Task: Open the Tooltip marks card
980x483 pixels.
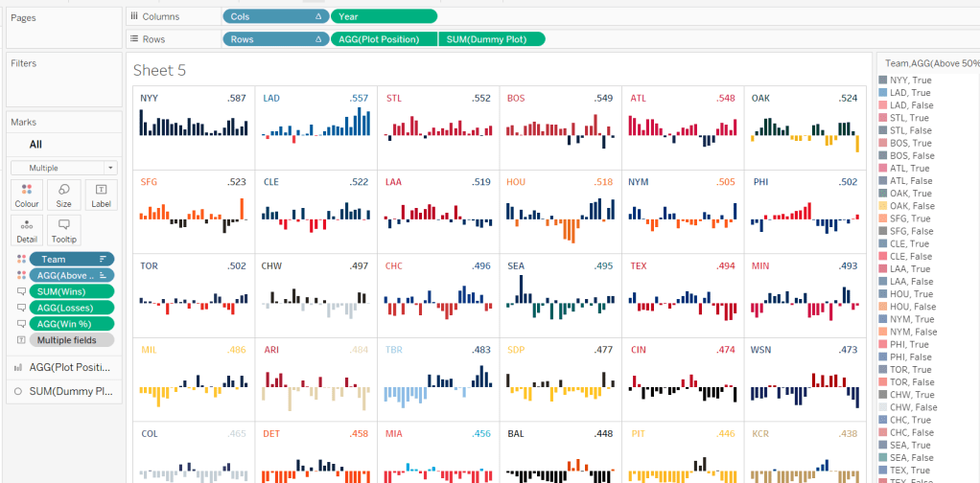Action: coord(63,230)
